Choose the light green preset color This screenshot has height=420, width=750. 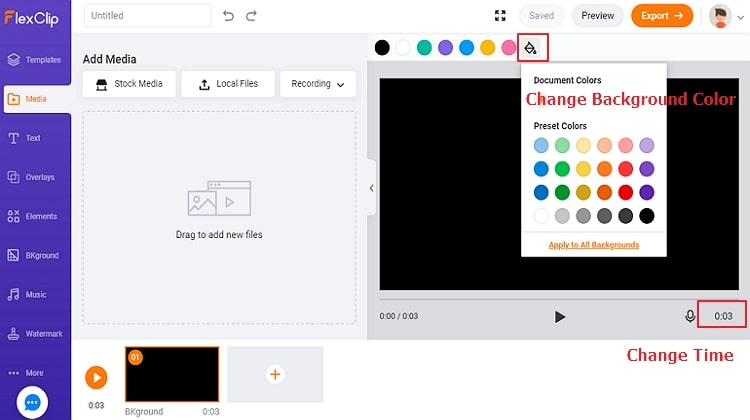562,145
